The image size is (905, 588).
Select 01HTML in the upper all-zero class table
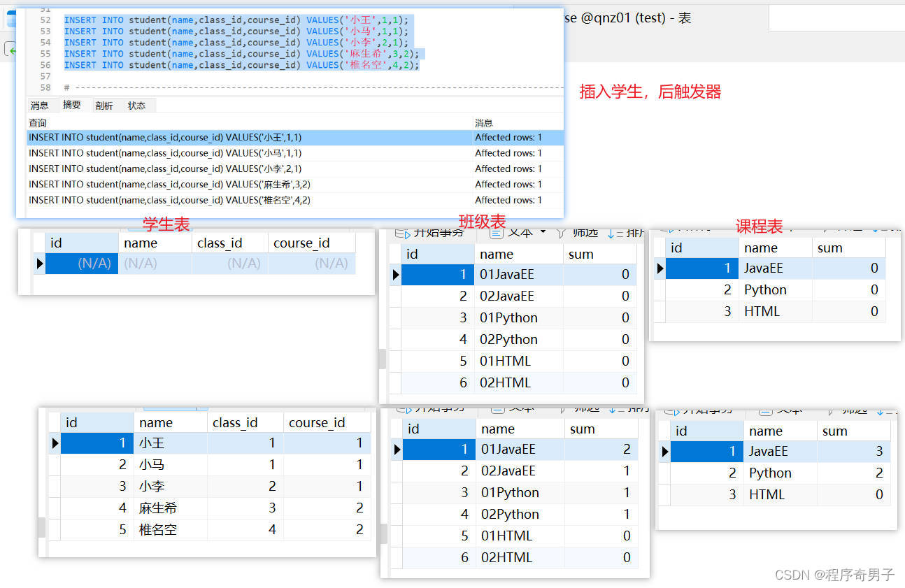pos(519,361)
